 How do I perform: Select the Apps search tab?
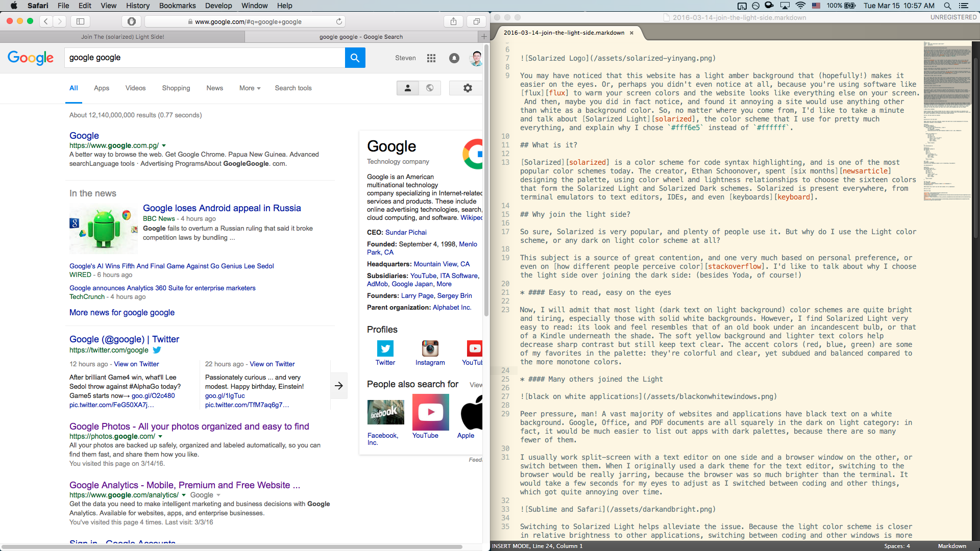pyautogui.click(x=102, y=88)
